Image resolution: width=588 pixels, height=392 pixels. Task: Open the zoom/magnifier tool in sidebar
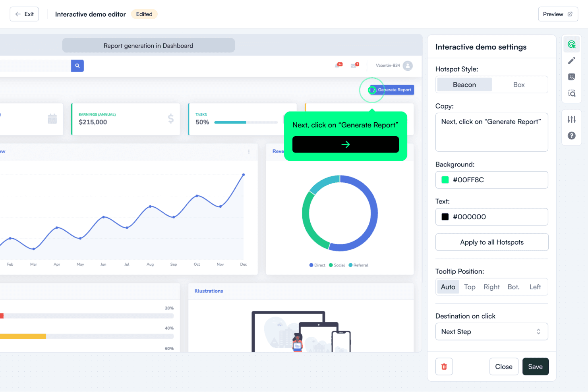(571, 93)
